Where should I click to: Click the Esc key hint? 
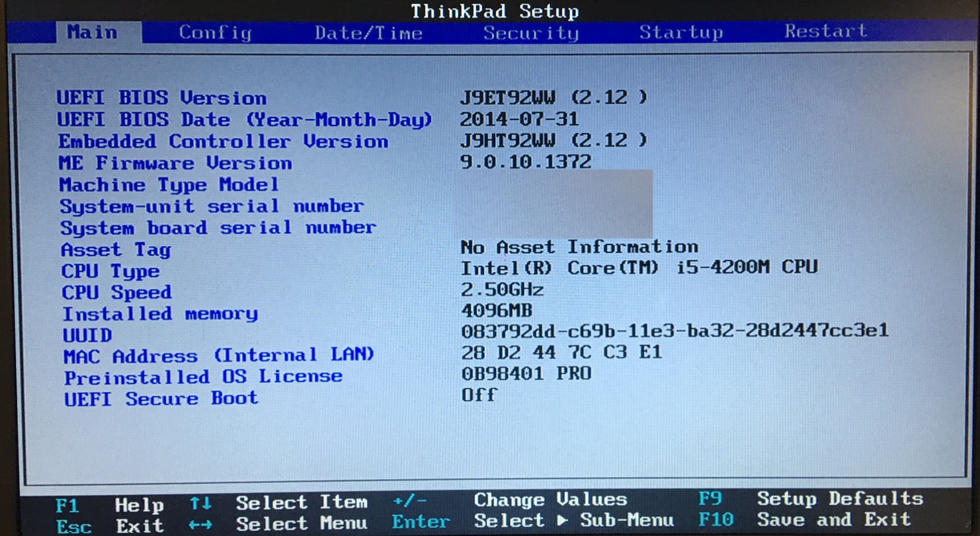(73, 527)
